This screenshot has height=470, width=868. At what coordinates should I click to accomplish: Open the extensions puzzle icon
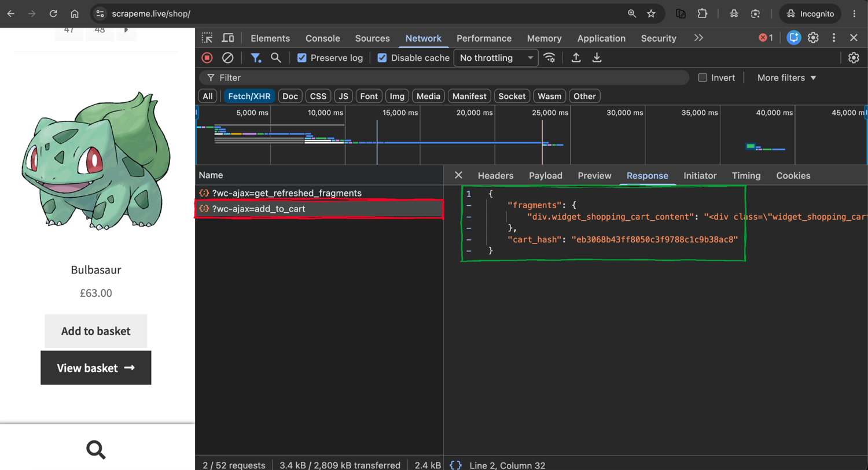703,13
